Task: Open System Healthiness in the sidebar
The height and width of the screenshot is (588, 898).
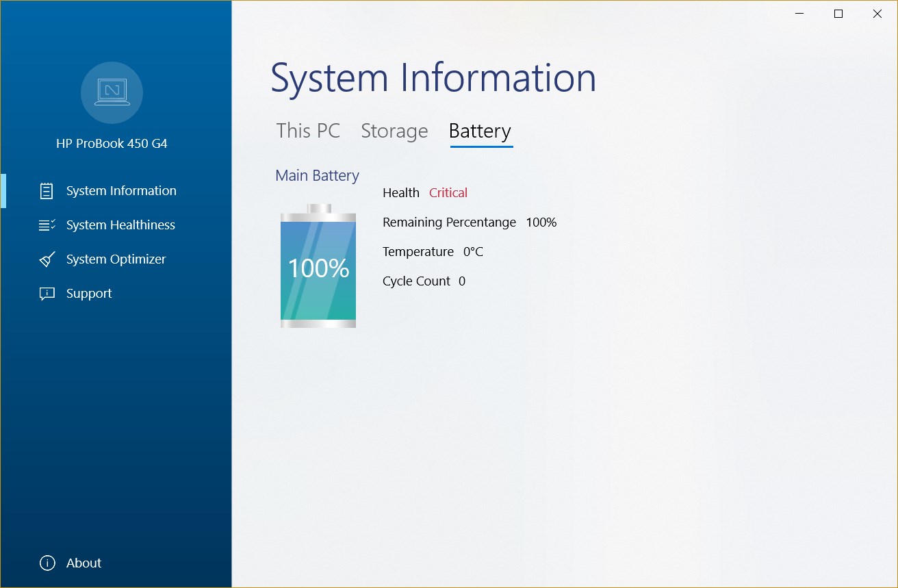Action: coord(120,225)
